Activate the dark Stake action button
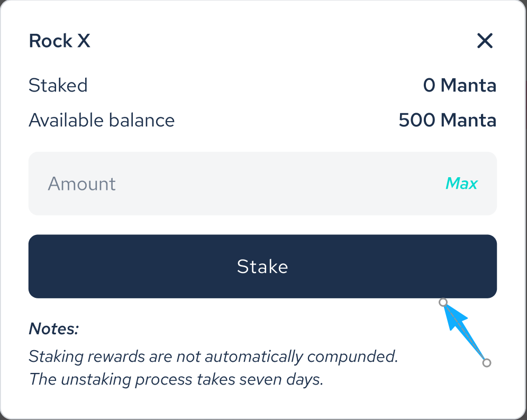Image resolution: width=527 pixels, height=420 pixels. point(263,266)
